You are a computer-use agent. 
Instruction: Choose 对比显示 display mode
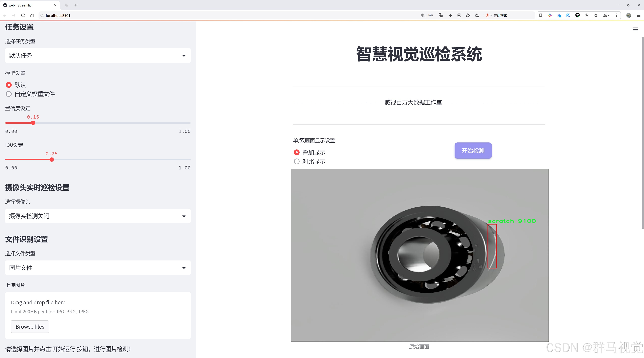click(297, 161)
